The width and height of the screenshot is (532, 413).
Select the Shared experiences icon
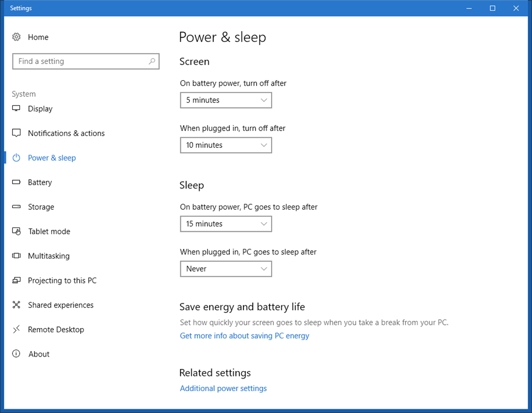tap(16, 305)
